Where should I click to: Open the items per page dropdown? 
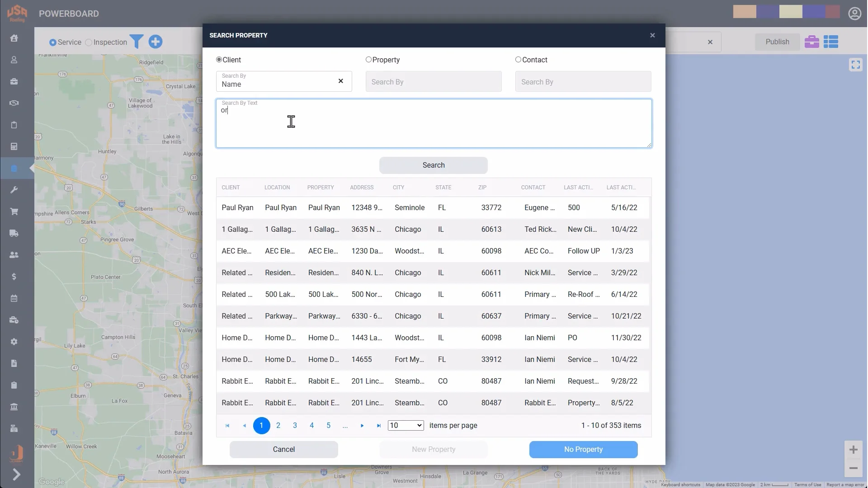tap(406, 425)
